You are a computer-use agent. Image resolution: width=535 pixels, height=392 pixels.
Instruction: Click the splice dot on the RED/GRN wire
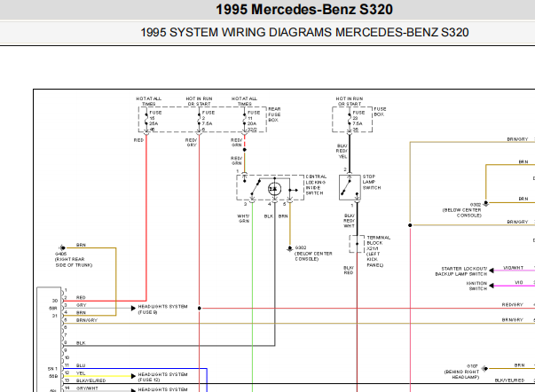pyautogui.click(x=244, y=149)
